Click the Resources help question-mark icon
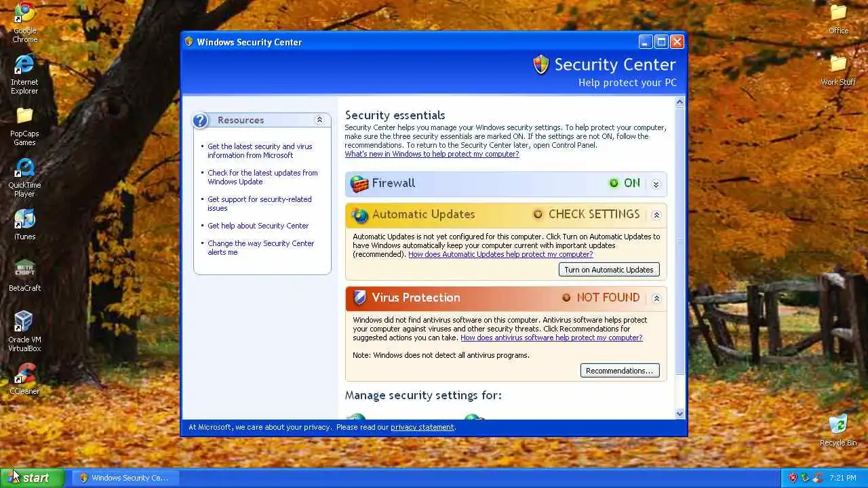Screen dimensions: 868x488 coord(200,121)
